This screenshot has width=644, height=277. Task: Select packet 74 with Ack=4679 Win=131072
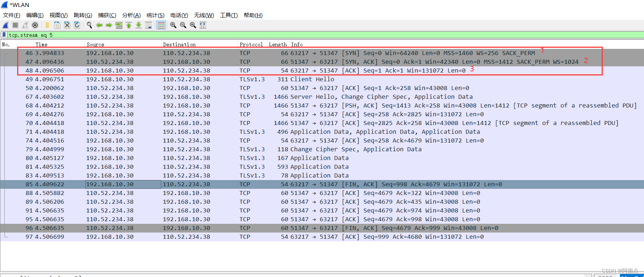322,141
